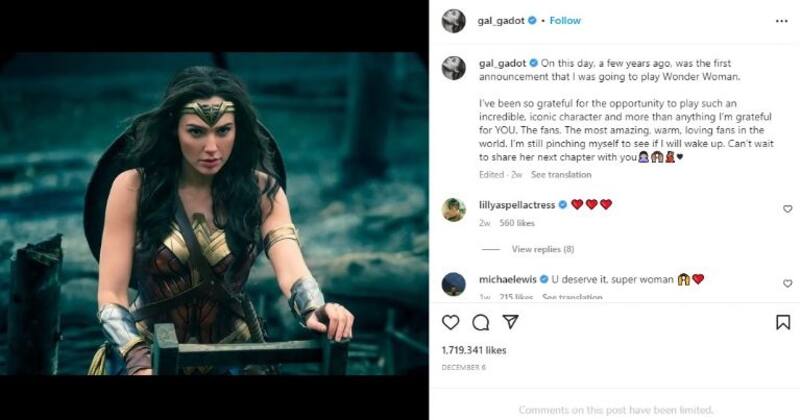The width and height of the screenshot is (800, 420).
Task: Follow gal_gadot
Action: [564, 20]
